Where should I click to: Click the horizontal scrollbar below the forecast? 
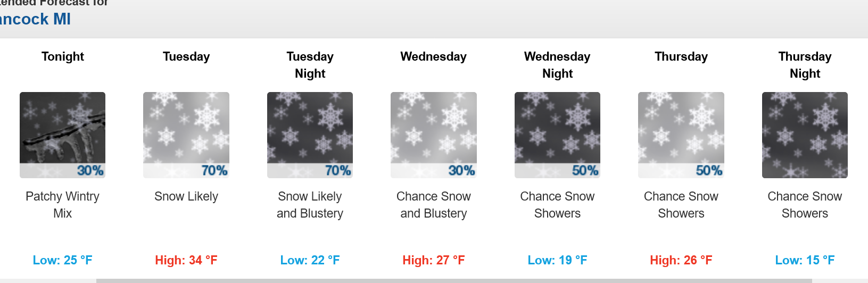pos(482,280)
